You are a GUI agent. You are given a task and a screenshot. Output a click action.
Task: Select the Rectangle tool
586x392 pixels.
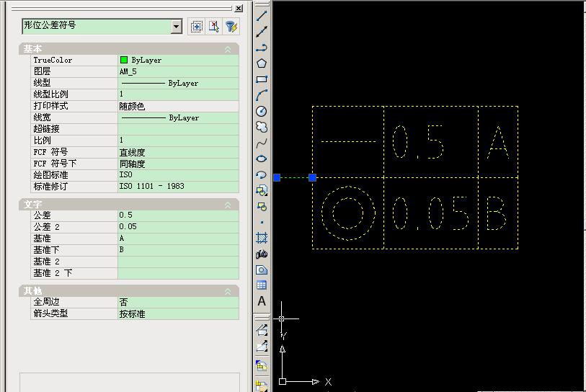(x=262, y=79)
